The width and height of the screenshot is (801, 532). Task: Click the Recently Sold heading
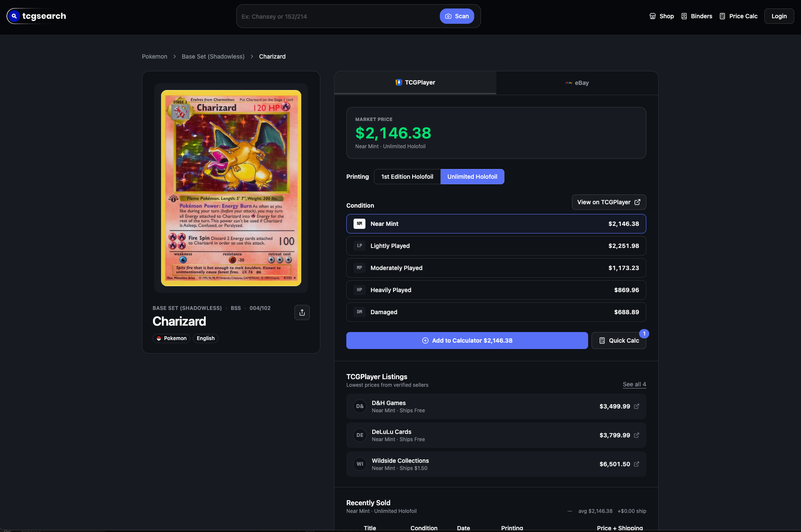coord(368,503)
